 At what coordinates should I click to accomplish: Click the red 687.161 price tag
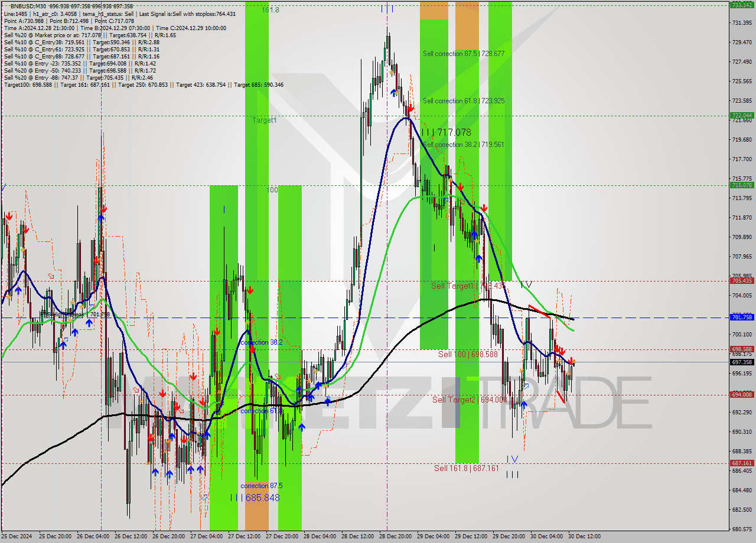click(x=742, y=463)
